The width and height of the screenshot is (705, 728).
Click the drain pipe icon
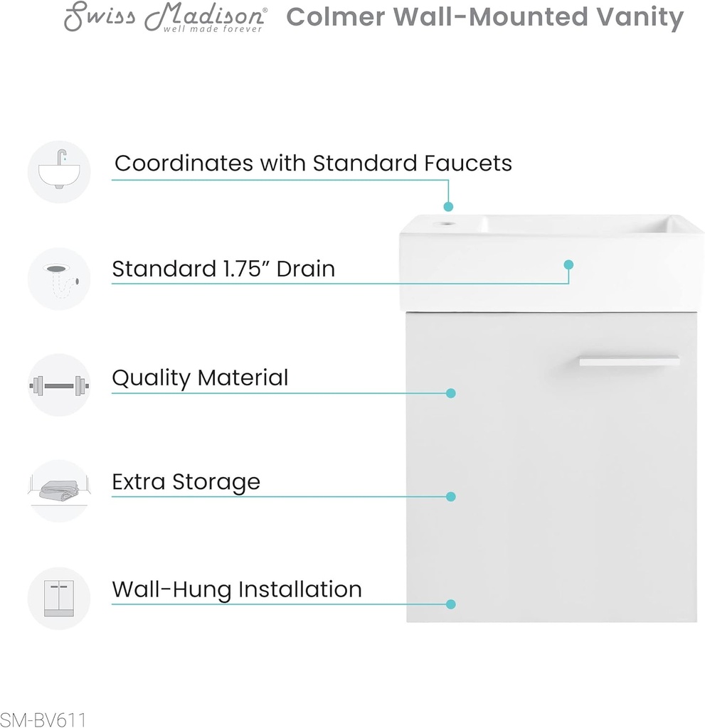[x=59, y=278]
